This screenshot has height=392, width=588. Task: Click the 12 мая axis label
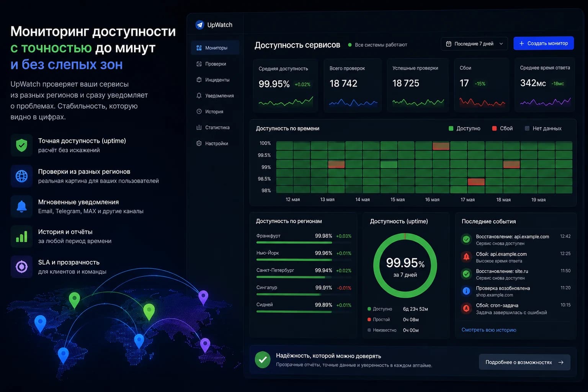tap(293, 199)
